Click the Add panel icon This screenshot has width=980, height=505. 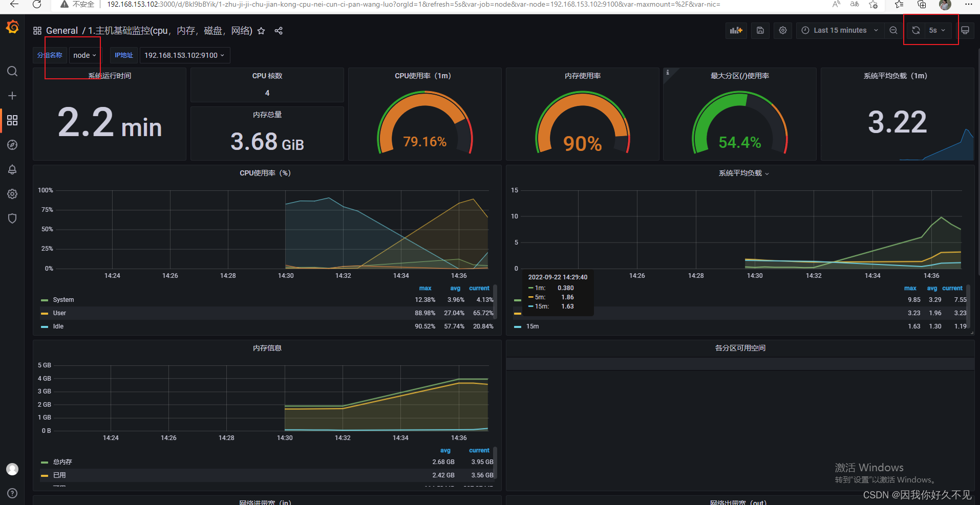click(x=736, y=30)
